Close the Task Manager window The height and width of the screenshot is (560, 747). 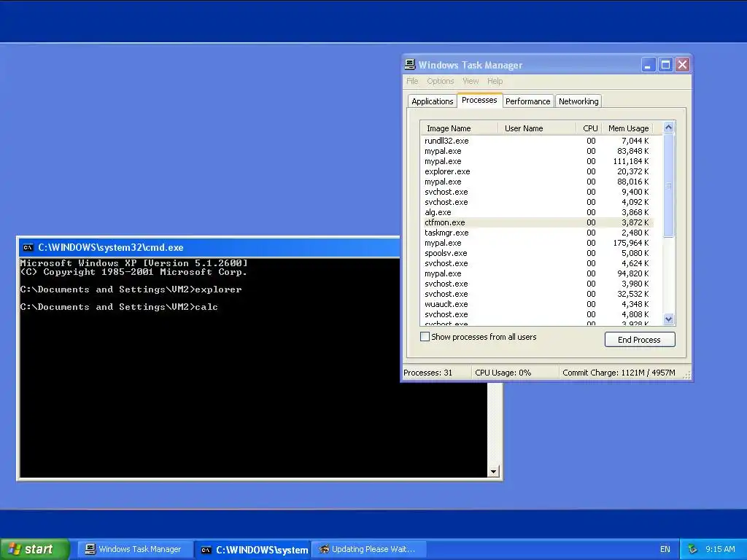pyautogui.click(x=683, y=65)
